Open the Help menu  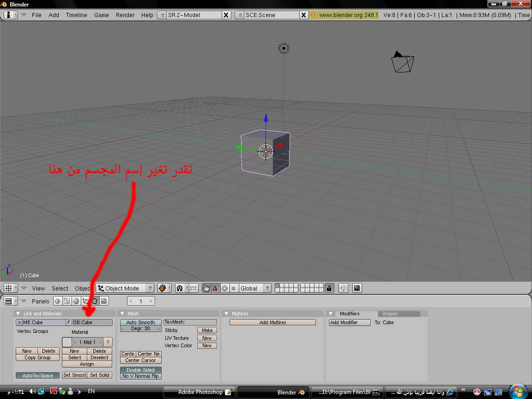147,15
